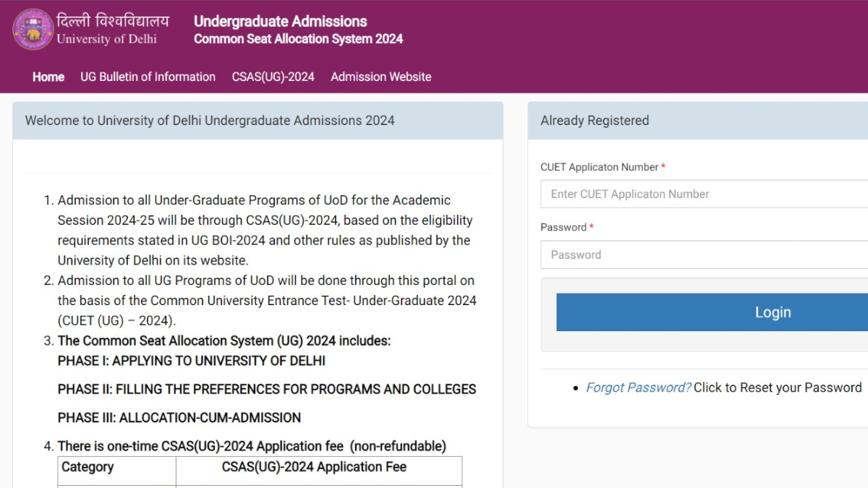This screenshot has width=868, height=488.
Task: Open UG Bulletin of Information page
Action: point(148,77)
